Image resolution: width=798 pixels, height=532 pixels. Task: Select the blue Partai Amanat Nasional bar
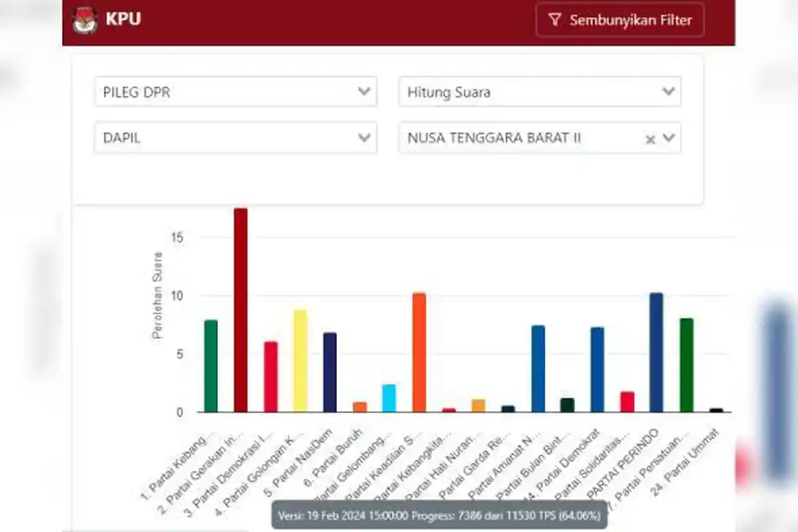pyautogui.click(x=538, y=368)
